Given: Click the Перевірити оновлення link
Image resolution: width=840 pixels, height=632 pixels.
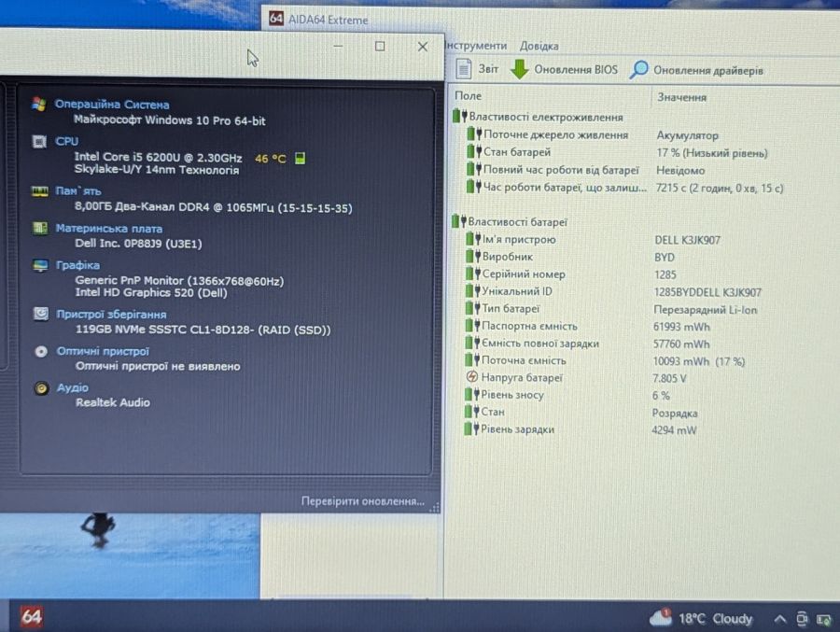Looking at the screenshot, I should pos(363,500).
